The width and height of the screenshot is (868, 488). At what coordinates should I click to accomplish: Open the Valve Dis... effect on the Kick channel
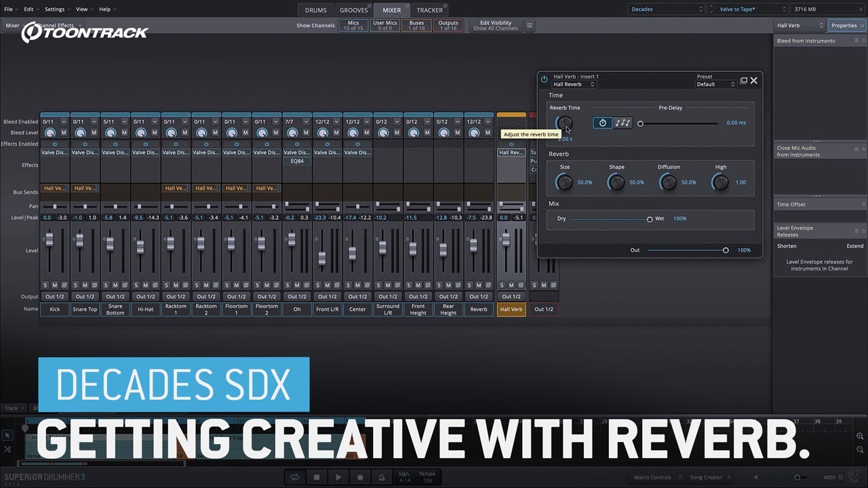point(55,152)
